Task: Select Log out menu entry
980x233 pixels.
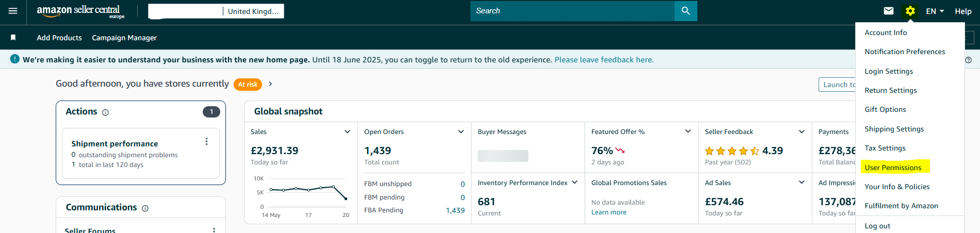Action: tap(877, 226)
